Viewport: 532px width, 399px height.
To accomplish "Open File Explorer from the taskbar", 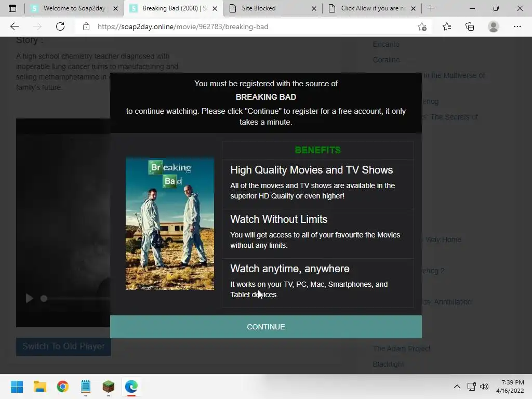I will (x=39, y=387).
